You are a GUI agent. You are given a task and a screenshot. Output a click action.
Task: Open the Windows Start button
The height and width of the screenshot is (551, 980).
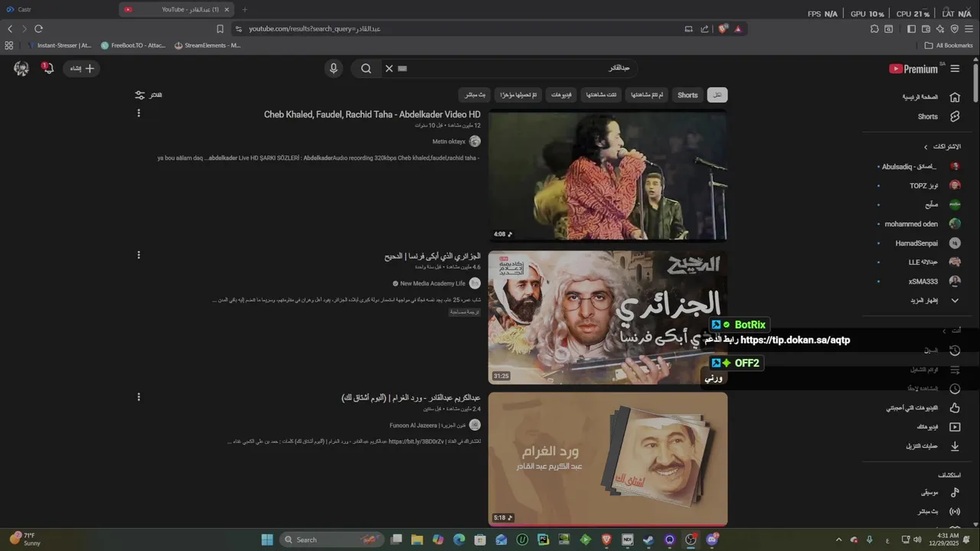pos(267,540)
